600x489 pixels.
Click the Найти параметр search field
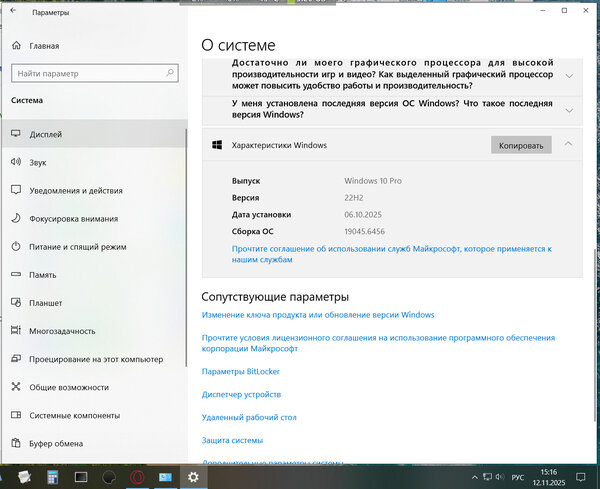click(x=95, y=73)
